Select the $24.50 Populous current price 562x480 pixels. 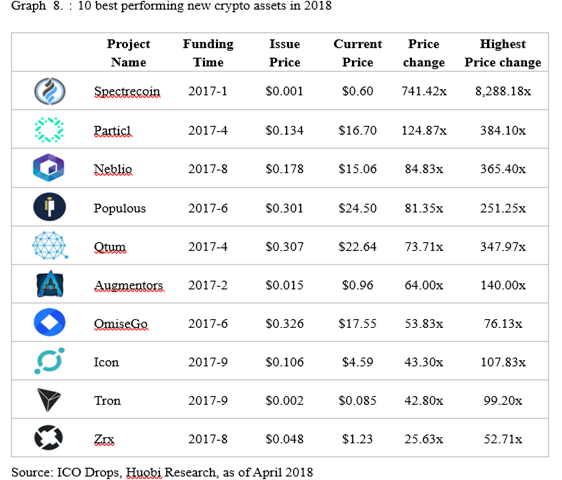pos(357,208)
